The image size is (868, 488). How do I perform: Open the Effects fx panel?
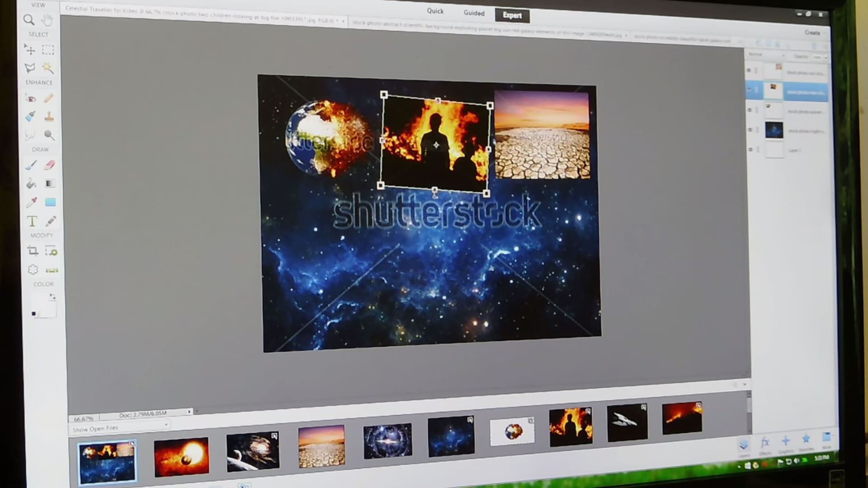(x=765, y=443)
